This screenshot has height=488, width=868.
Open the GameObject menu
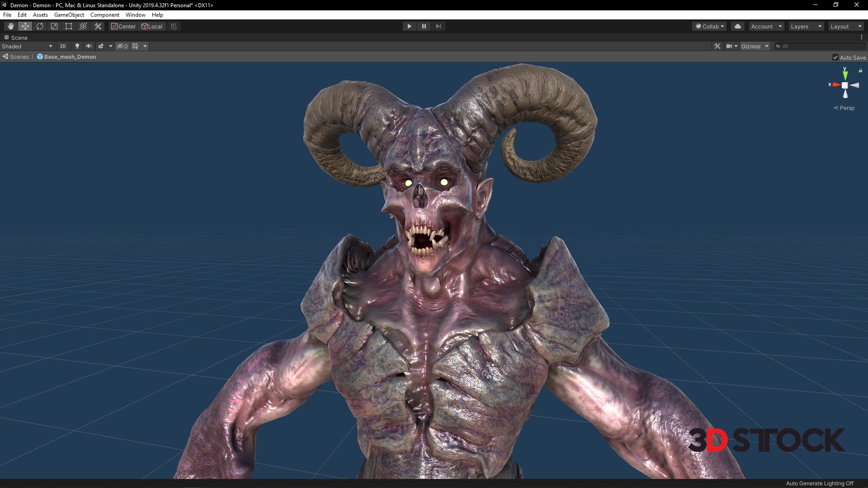69,15
